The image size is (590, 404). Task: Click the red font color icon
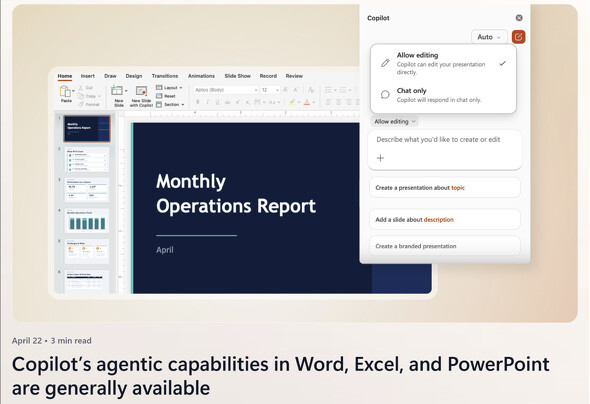pos(307,102)
